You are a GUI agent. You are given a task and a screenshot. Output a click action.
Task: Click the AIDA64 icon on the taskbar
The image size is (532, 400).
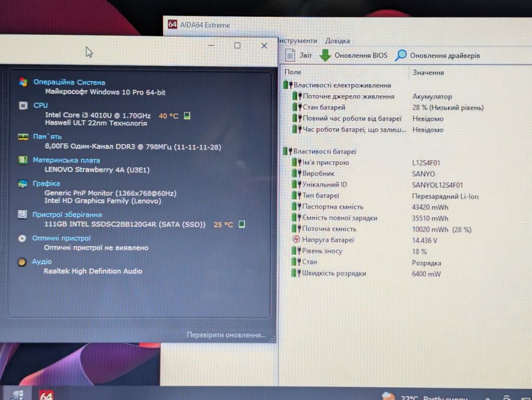coord(46,395)
